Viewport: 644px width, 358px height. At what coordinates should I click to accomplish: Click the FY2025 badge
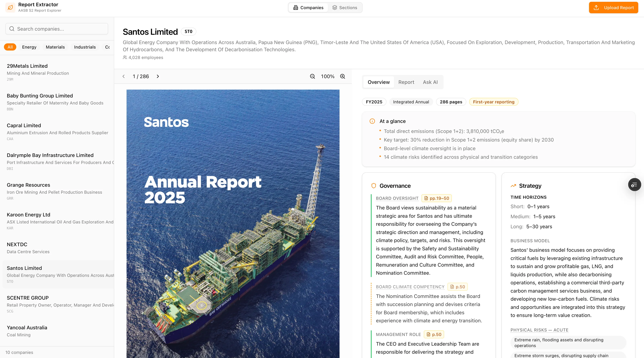coord(374,102)
